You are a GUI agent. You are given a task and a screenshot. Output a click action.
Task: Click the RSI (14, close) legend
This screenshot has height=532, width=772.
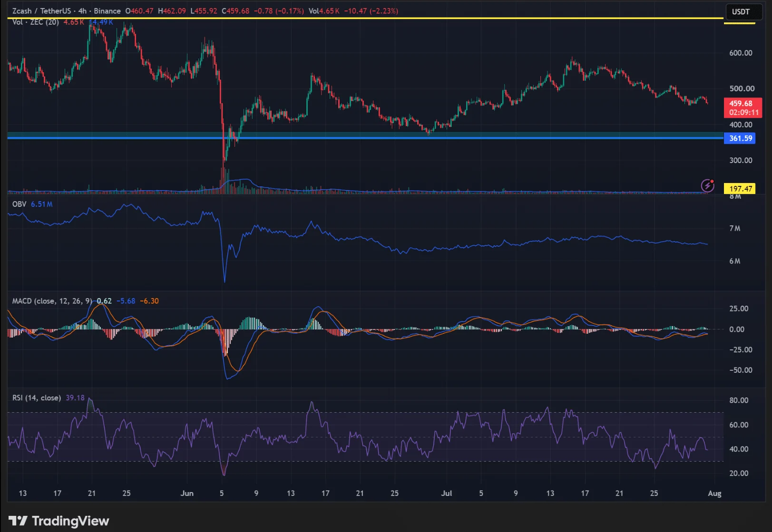[37, 397]
